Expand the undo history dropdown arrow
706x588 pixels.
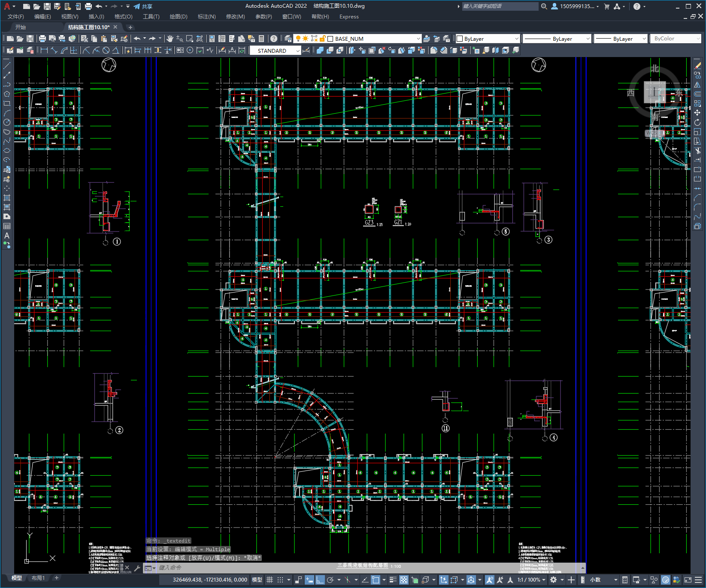[x=145, y=39]
